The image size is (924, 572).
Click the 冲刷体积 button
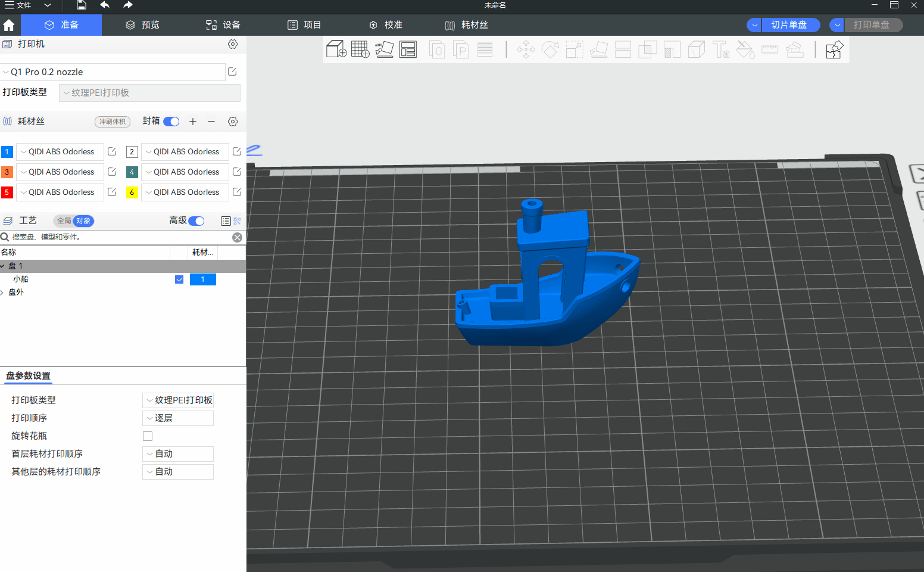click(x=113, y=122)
